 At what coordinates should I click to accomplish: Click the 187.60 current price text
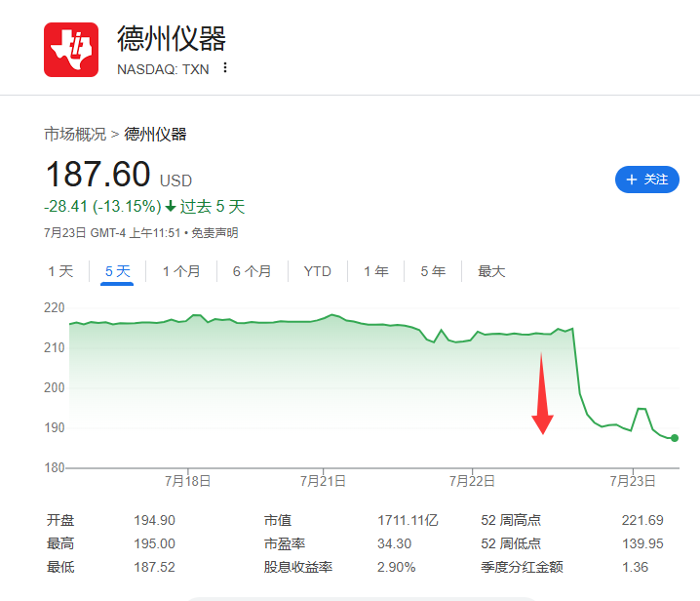(x=97, y=174)
